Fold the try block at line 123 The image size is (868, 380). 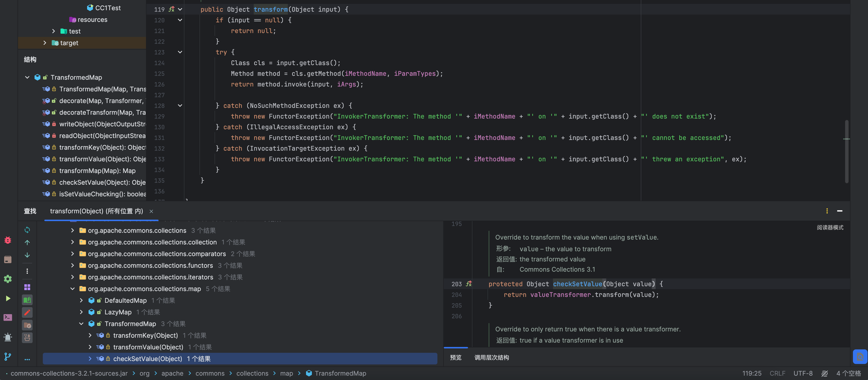pos(180,52)
